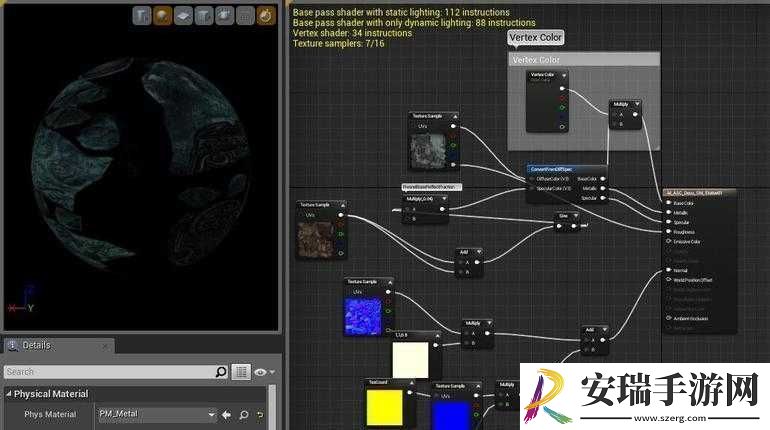Screen dimensions: 770x430
Task: Select the plane preview mesh icon
Action: click(183, 16)
